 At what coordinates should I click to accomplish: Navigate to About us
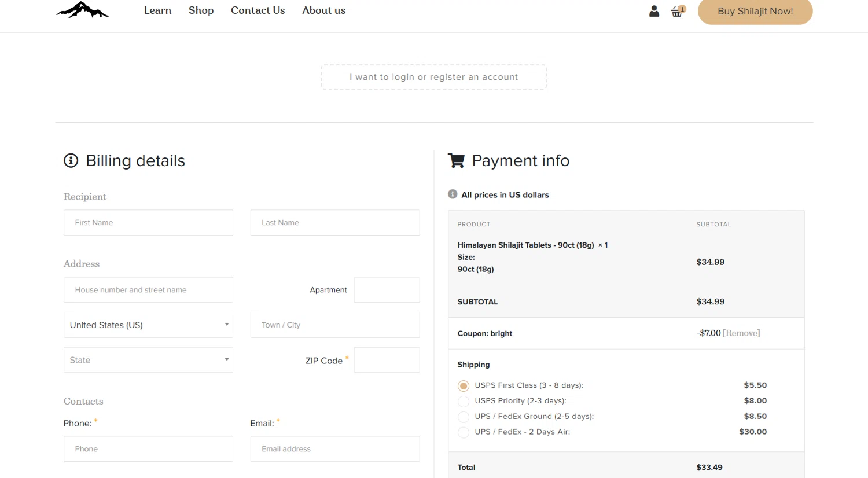click(323, 10)
